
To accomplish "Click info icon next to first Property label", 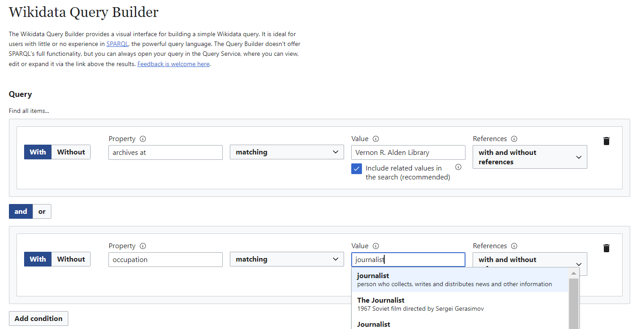I will (x=143, y=139).
